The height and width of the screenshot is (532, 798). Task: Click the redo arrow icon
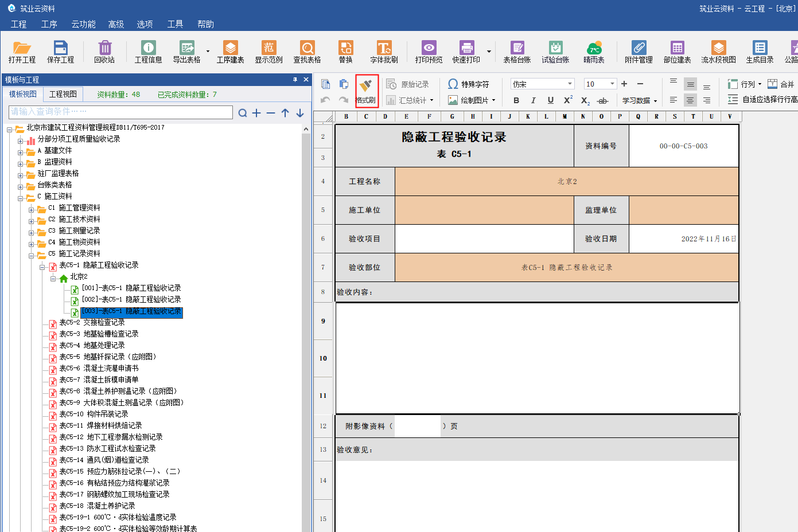[344, 100]
